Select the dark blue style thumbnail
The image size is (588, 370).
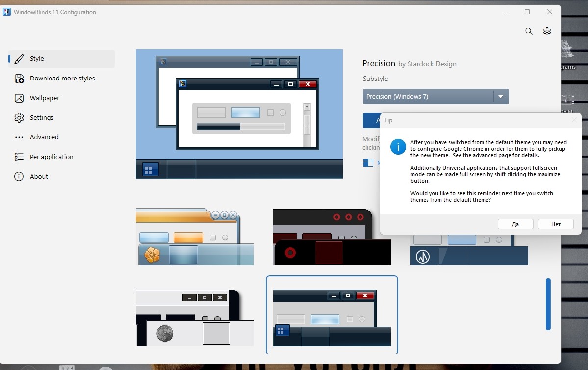pyautogui.click(x=469, y=250)
